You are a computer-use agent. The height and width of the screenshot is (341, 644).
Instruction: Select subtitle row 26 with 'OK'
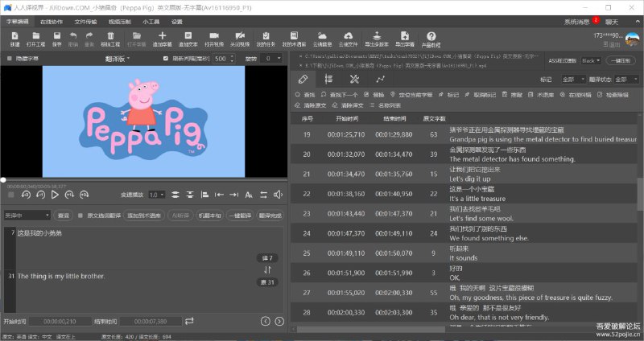464,273
